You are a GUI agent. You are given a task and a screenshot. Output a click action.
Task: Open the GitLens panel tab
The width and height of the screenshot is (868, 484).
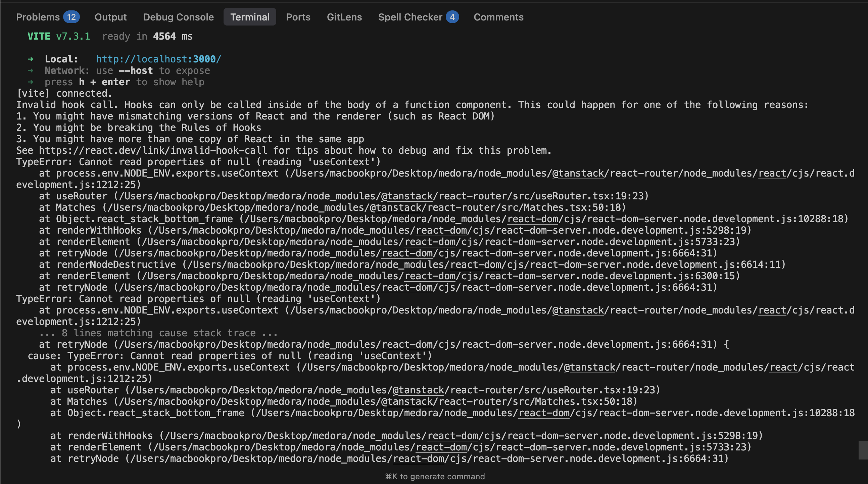coord(344,17)
